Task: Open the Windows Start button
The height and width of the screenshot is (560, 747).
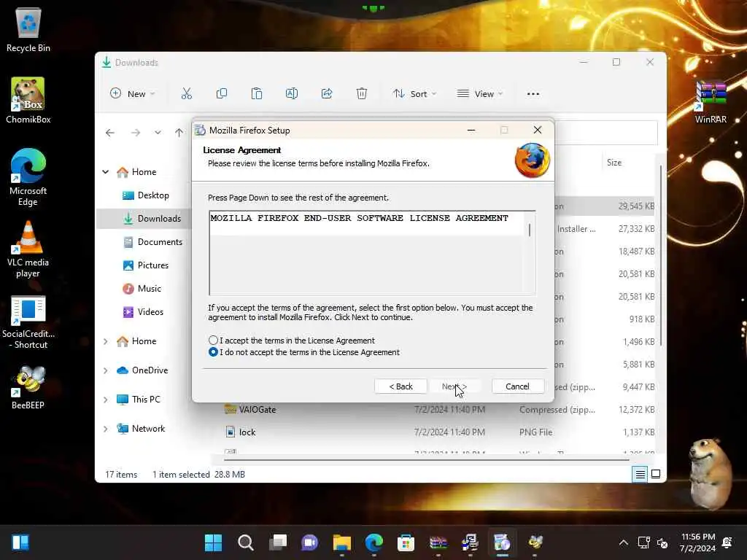Action: 214,542
